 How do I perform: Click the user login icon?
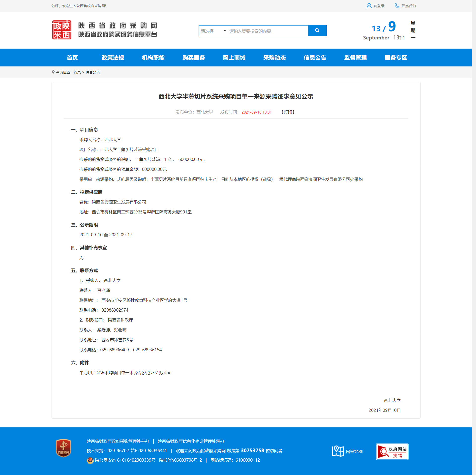pyautogui.click(x=369, y=6)
